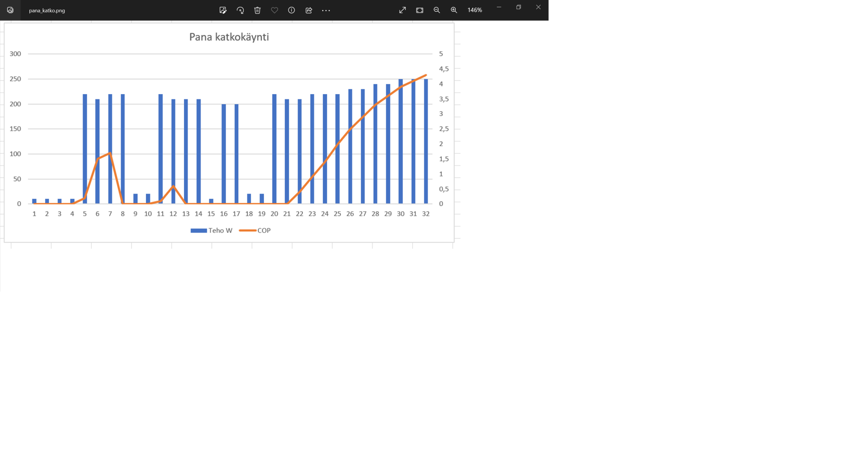Open the Edit image tool
Image resolution: width=868 pixels, height=457 pixels.
[x=223, y=10]
